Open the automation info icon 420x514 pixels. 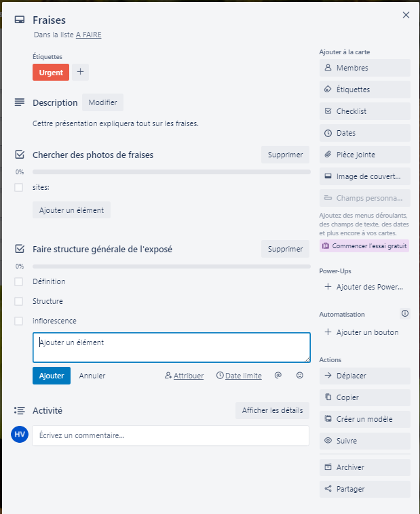(x=405, y=313)
